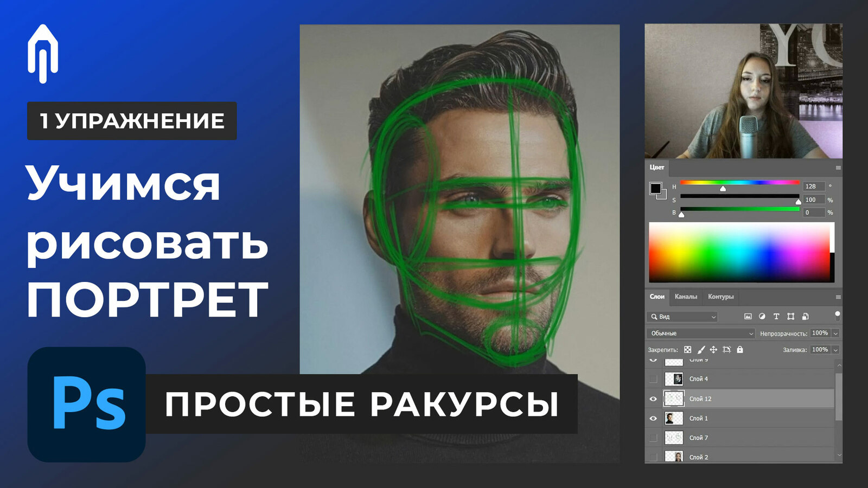Click the layer name "Слой 4"
The height and width of the screenshot is (488, 868).
coord(698,379)
